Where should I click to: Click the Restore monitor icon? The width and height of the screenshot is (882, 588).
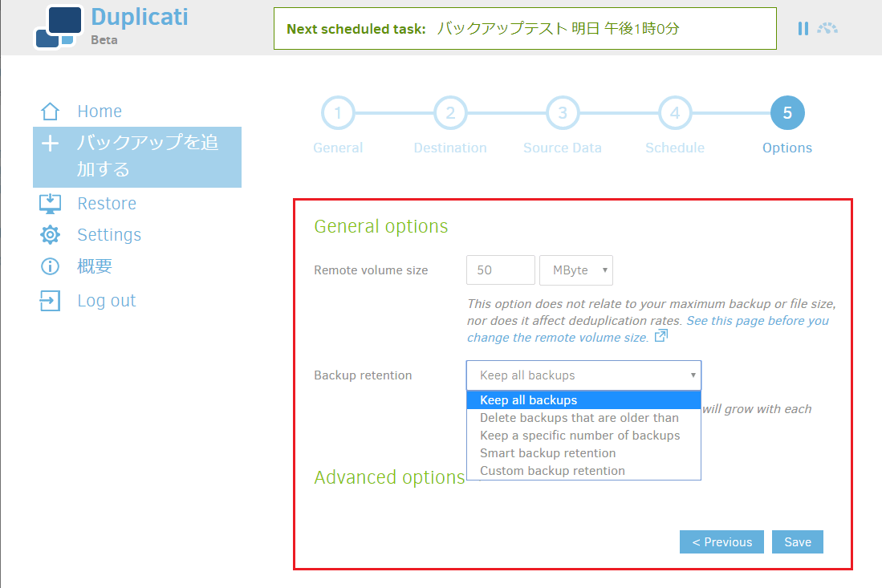pyautogui.click(x=50, y=204)
